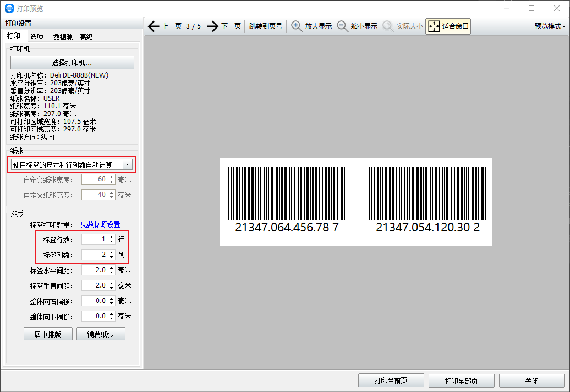Image resolution: width=570 pixels, height=392 pixels.
Task: Click the zoom out magnifier icon
Action: pos(342,26)
